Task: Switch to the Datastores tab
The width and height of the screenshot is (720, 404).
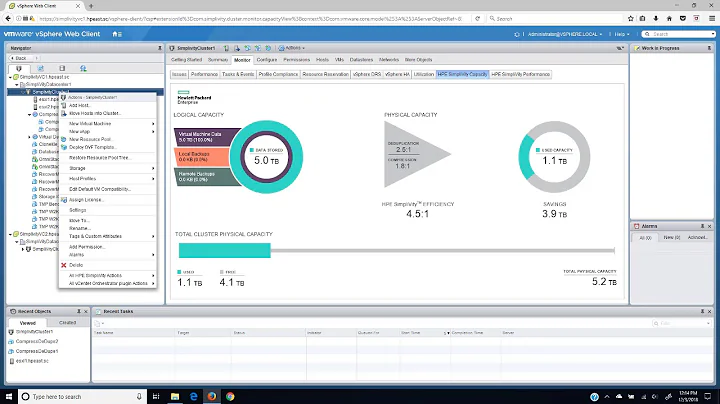Action: click(x=361, y=60)
